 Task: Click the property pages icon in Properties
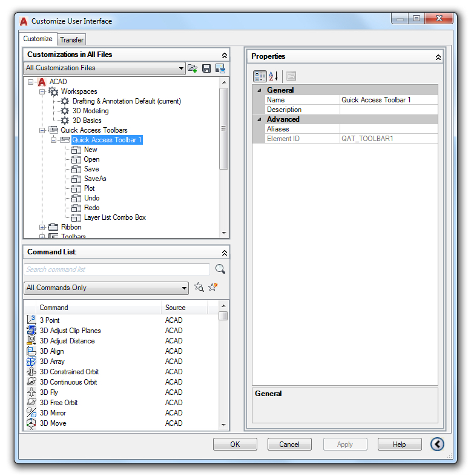(291, 76)
